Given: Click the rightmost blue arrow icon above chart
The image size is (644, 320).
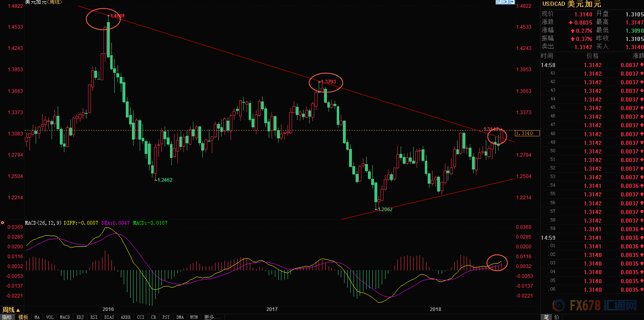Looking at the screenshot, I should pyautogui.click(x=512, y=2).
